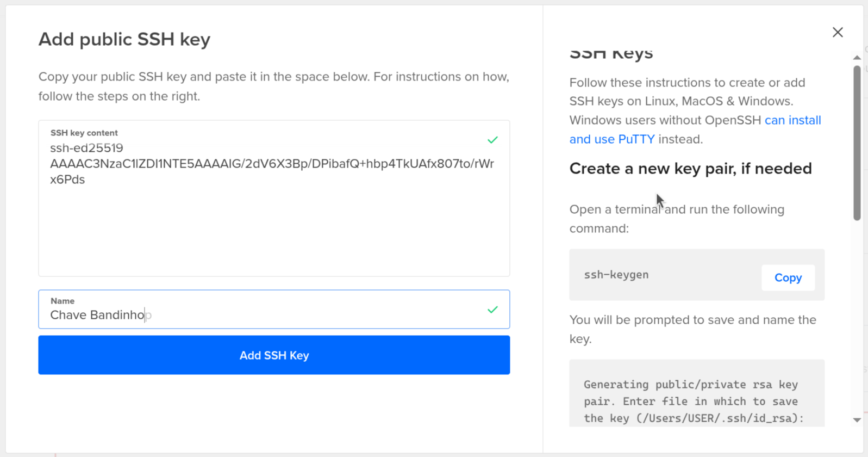
Task: Click the instructions panel scrollbar thumb
Action: click(857, 141)
